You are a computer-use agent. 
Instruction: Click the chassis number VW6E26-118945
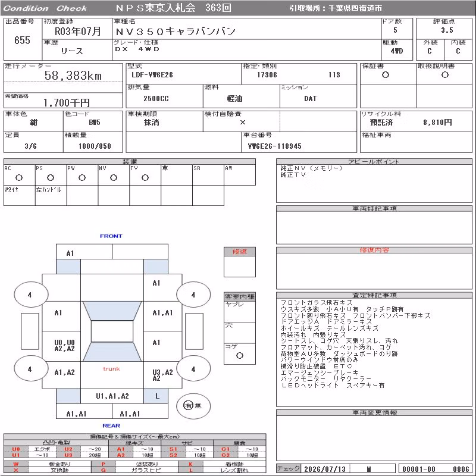coord(274,146)
